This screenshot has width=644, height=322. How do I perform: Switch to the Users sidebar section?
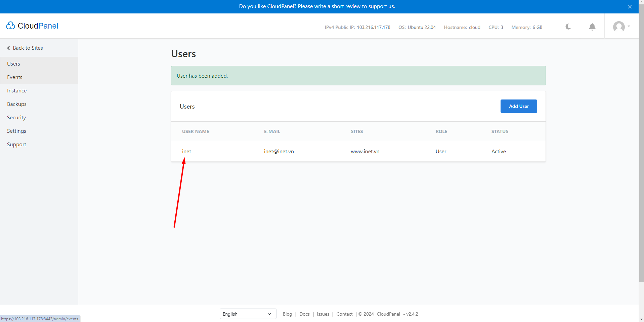pos(13,64)
